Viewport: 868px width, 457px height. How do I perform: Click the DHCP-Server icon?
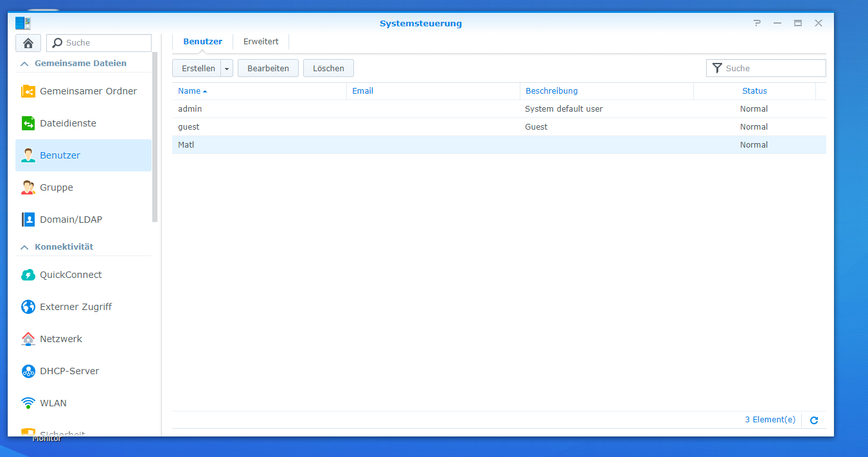pos(28,371)
